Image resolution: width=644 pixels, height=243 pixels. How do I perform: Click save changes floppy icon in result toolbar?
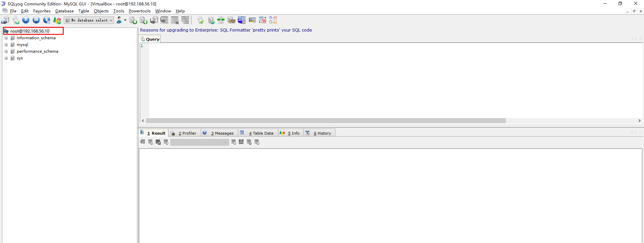click(x=241, y=142)
